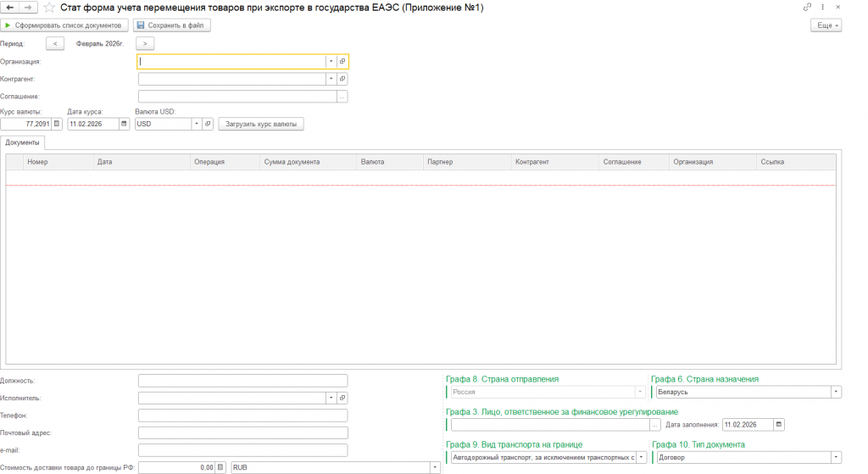Open USD currency record icon
Screen dimensions: 868x474
pyautogui.click(x=208, y=124)
